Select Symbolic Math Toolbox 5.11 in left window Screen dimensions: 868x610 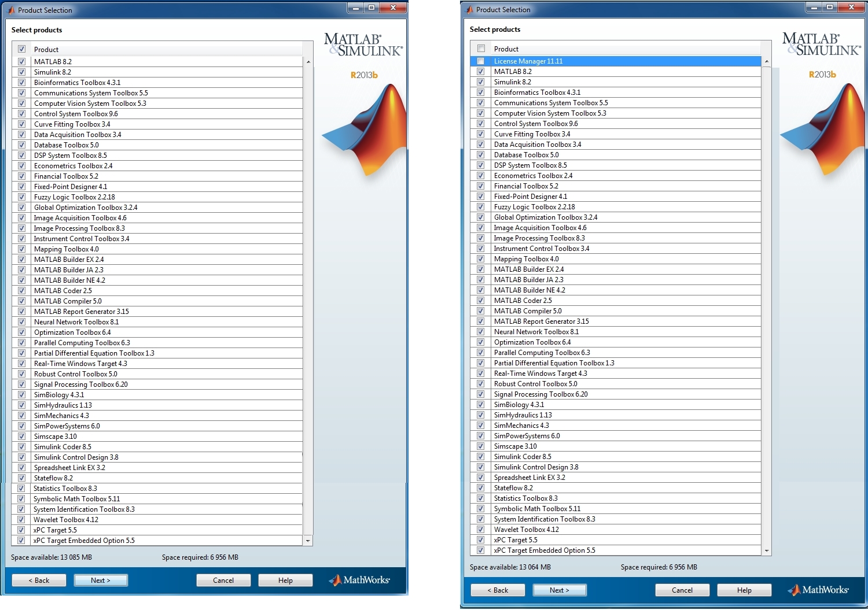pos(157,499)
